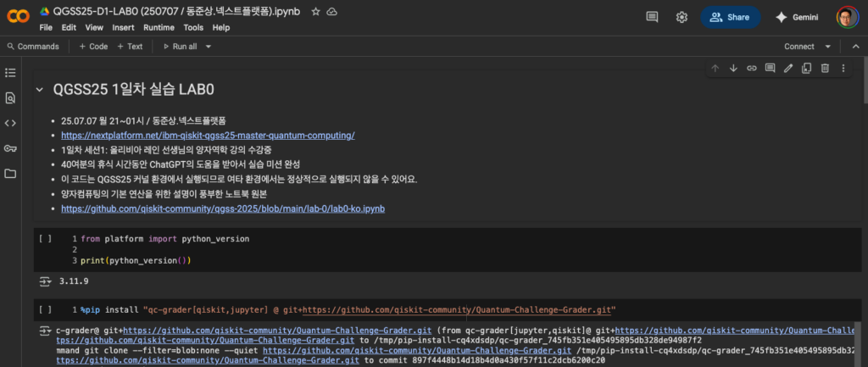
Task: Expand the Connect options dropdown arrow
Action: (828, 47)
